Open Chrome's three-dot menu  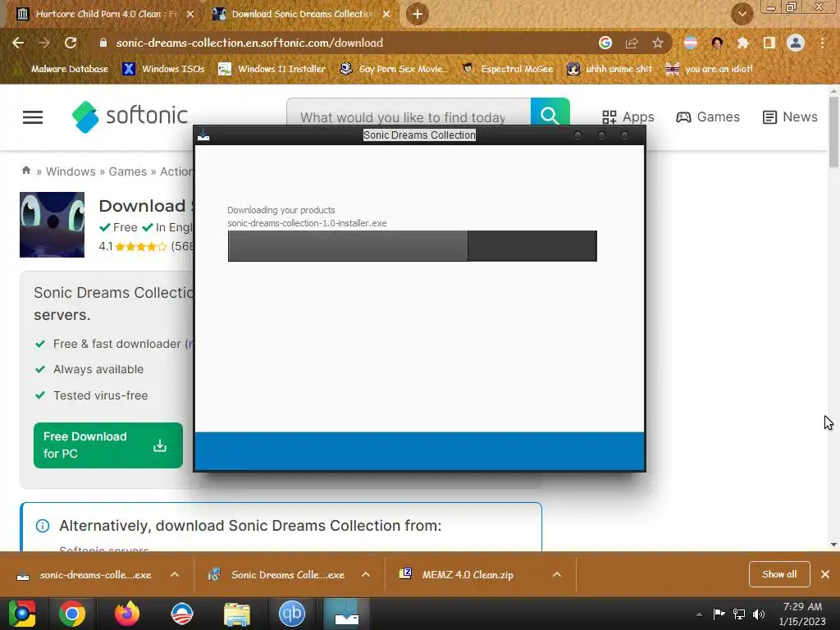pos(822,43)
